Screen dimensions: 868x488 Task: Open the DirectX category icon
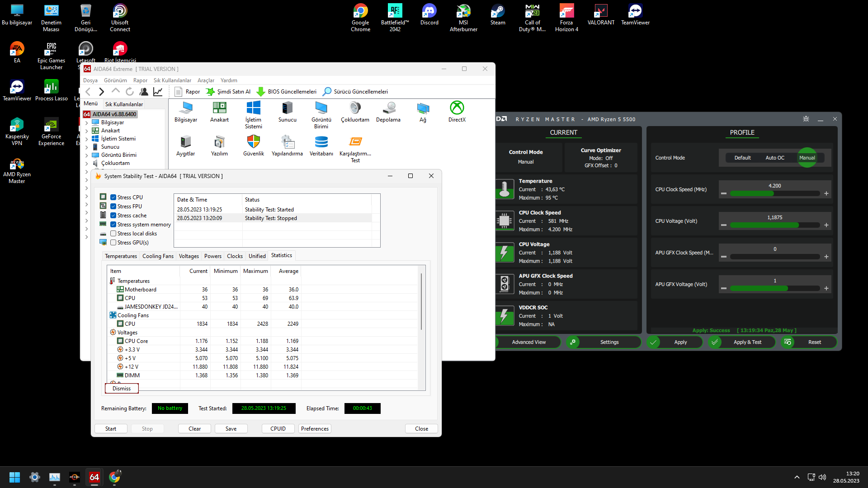pyautogui.click(x=457, y=108)
